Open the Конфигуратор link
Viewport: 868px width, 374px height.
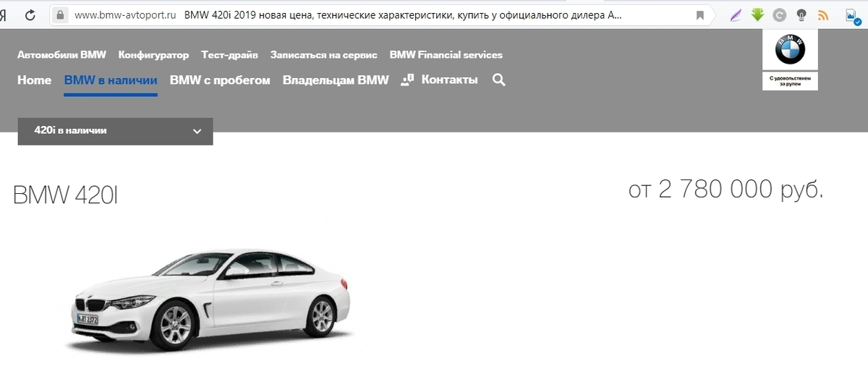coord(153,55)
